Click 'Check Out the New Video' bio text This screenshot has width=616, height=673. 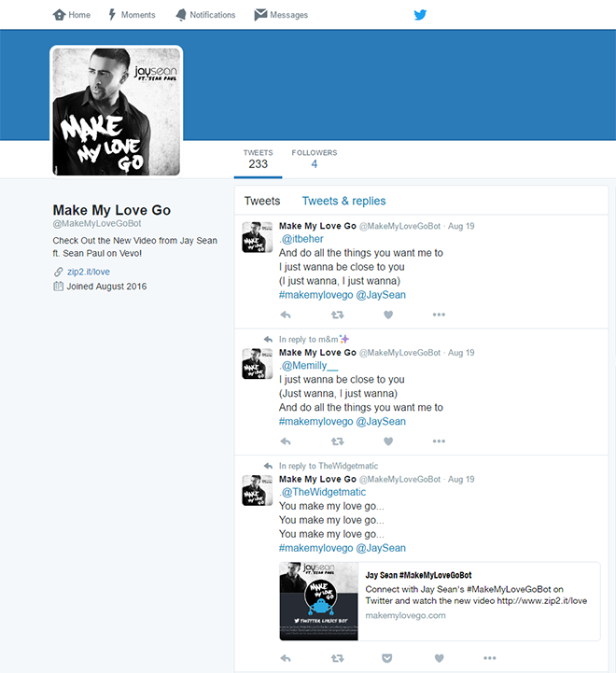click(x=134, y=246)
